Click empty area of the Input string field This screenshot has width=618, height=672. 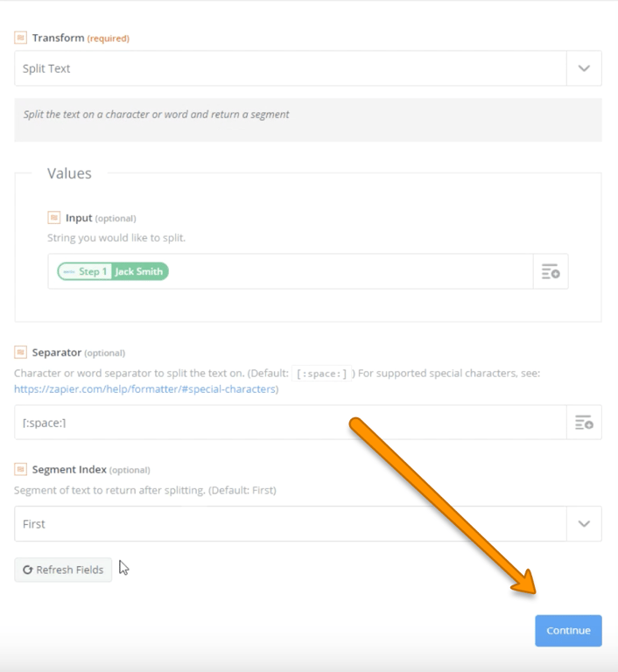350,271
